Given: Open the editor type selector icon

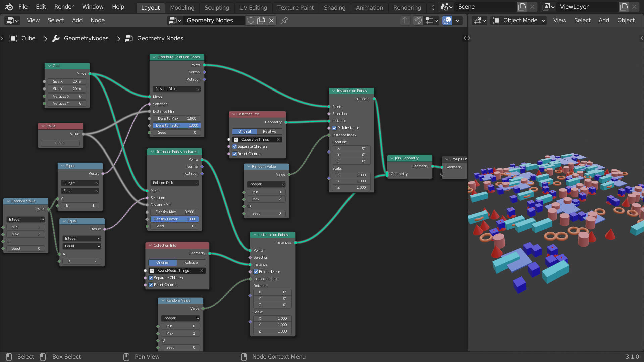Looking at the screenshot, I should [x=11, y=20].
